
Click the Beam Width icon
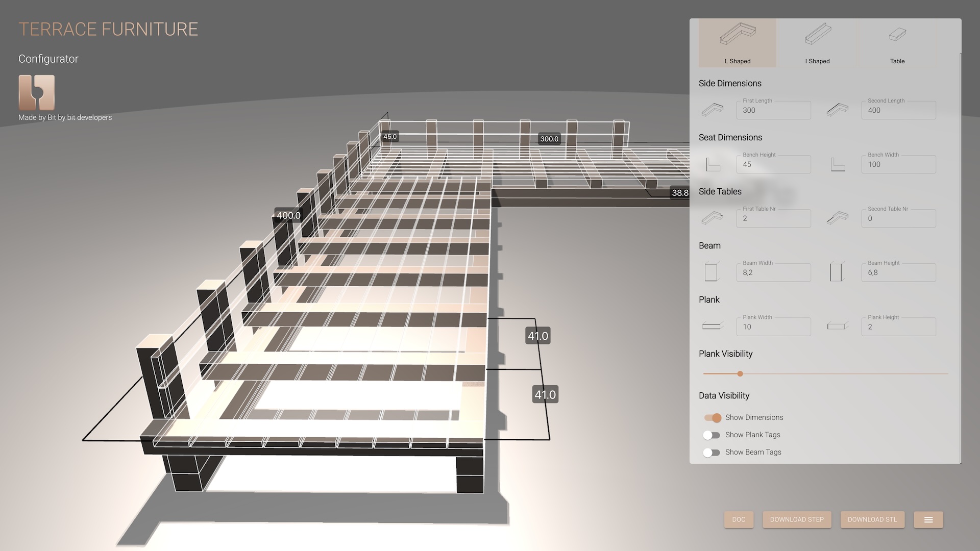(712, 272)
